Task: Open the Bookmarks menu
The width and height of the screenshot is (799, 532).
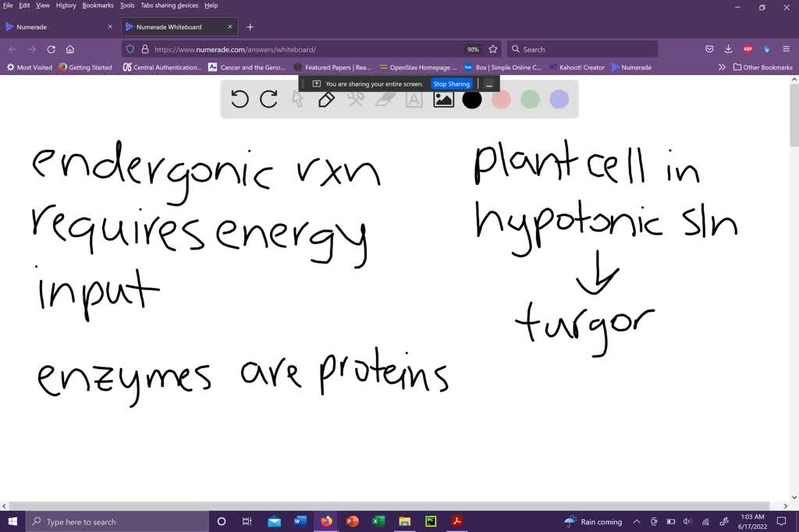Action: [98, 5]
